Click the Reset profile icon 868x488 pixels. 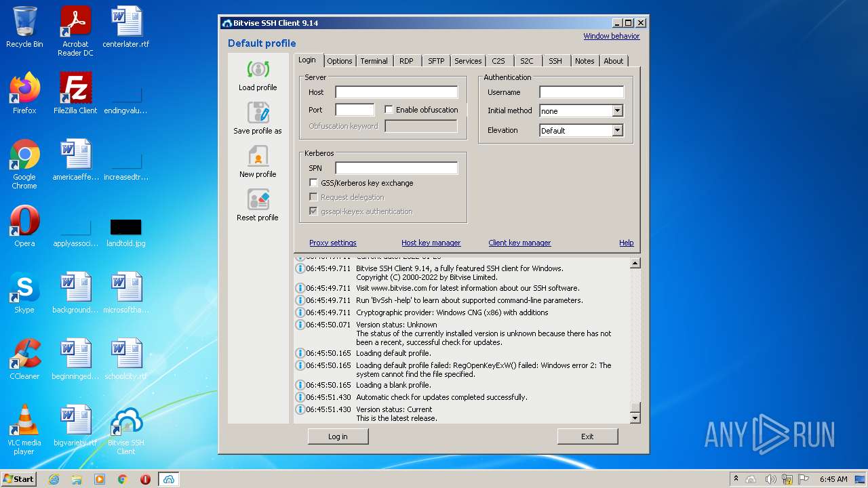coord(258,199)
